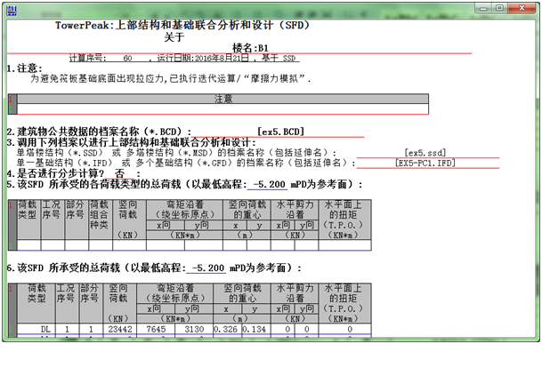Close the TowerPeak report window
Image resolution: width=542 pixels, height=392 pixels.
coord(522,8)
